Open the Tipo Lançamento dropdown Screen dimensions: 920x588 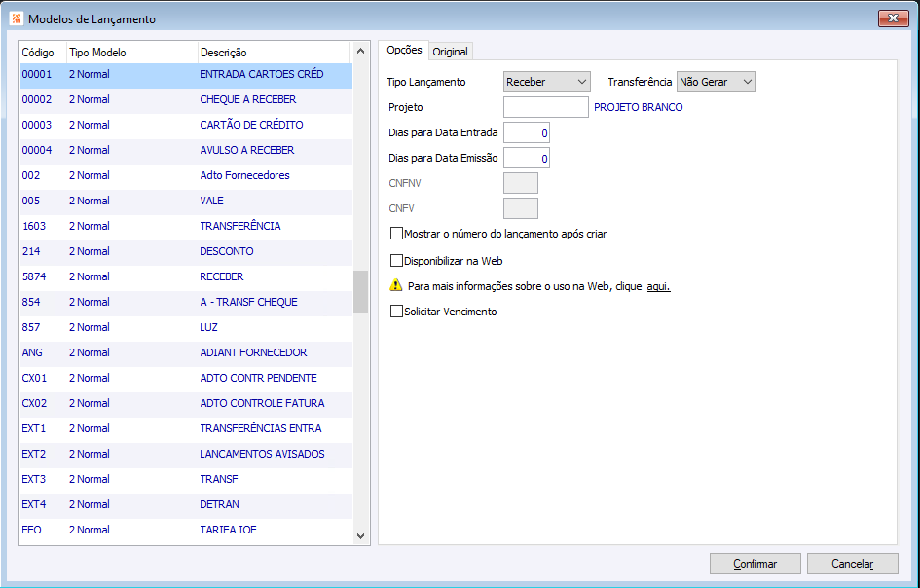(547, 82)
